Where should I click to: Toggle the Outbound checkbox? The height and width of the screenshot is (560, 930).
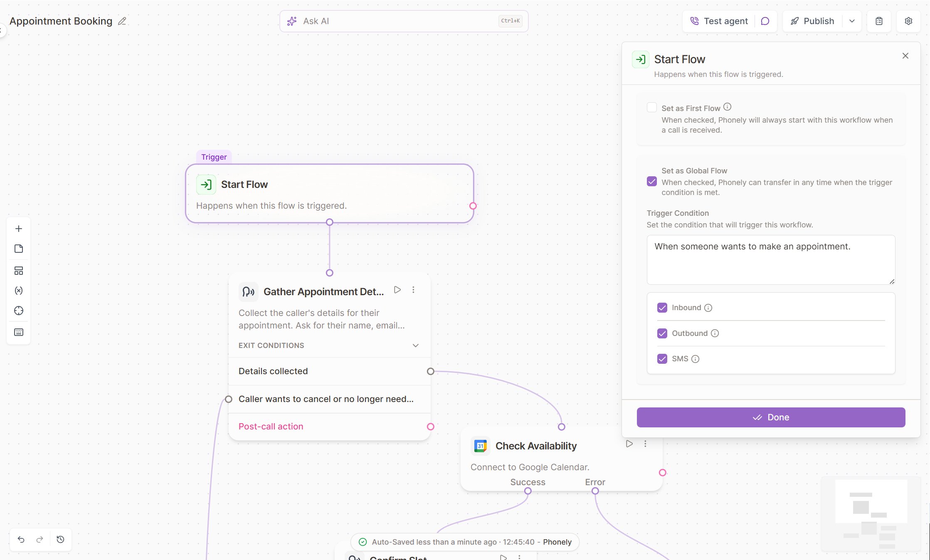[662, 333]
